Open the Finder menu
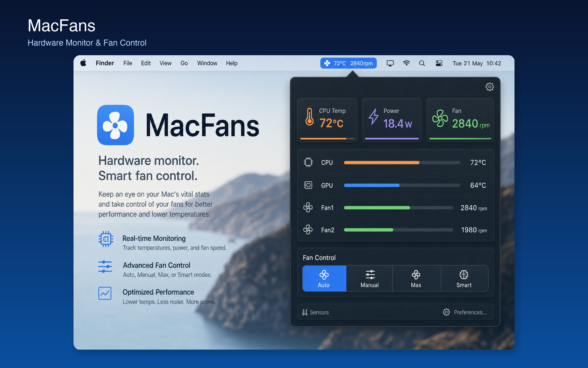Image resolution: width=588 pixels, height=368 pixels. 105,63
